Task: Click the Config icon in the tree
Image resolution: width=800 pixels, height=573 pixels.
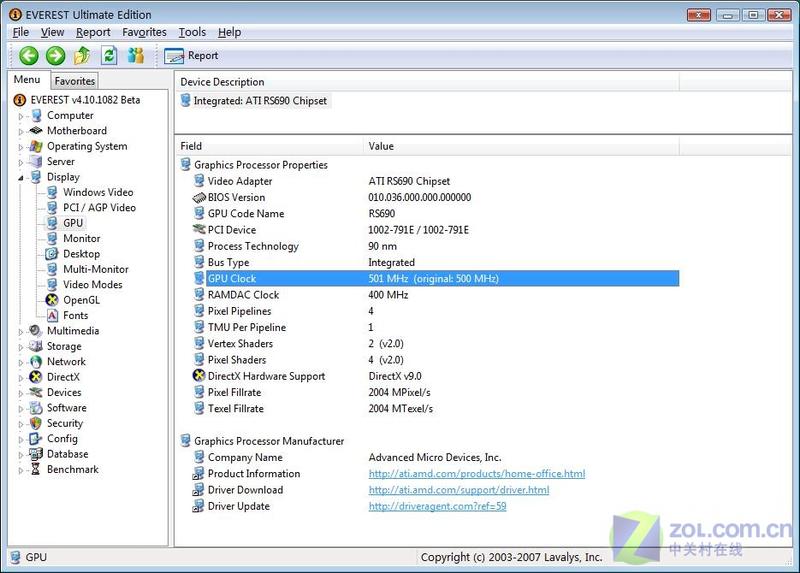Action: 36,439
